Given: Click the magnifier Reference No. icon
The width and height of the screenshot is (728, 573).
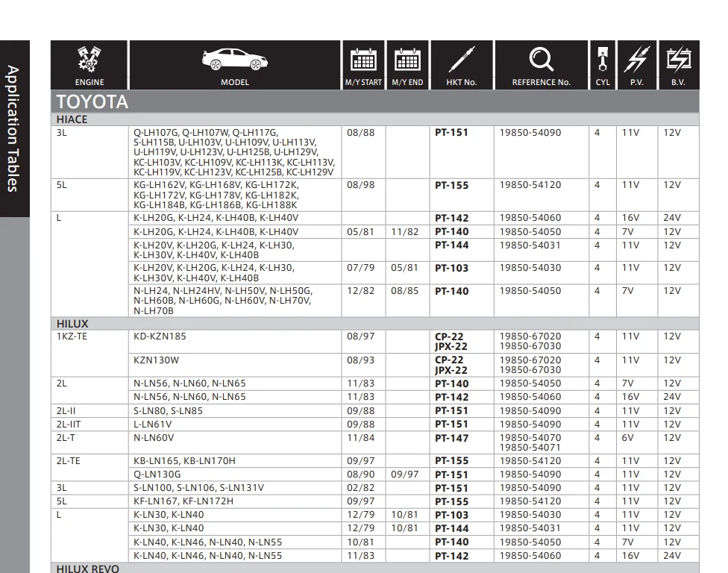Looking at the screenshot, I should coord(542,59).
